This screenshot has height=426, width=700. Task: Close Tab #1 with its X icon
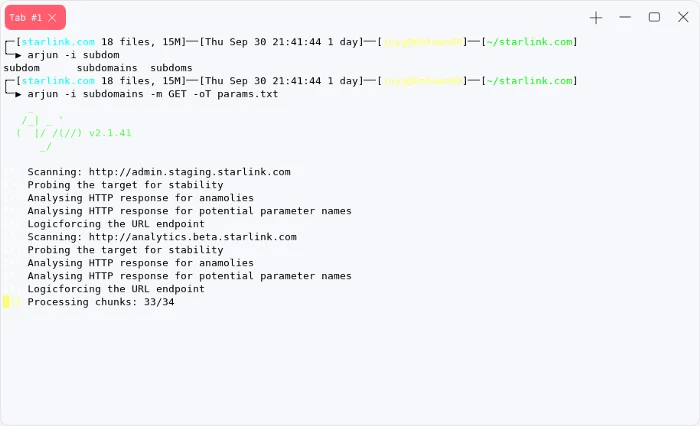pos(52,18)
